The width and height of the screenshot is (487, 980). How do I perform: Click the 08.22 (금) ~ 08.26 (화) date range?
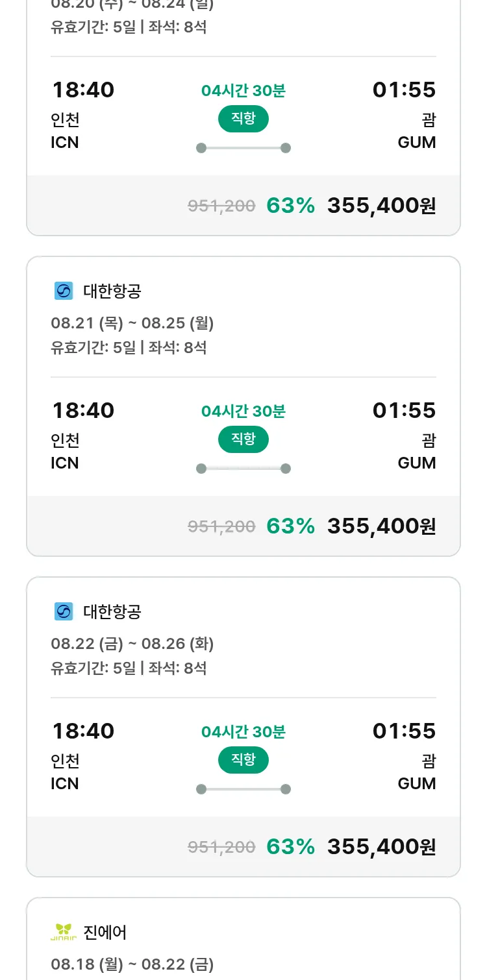click(132, 643)
